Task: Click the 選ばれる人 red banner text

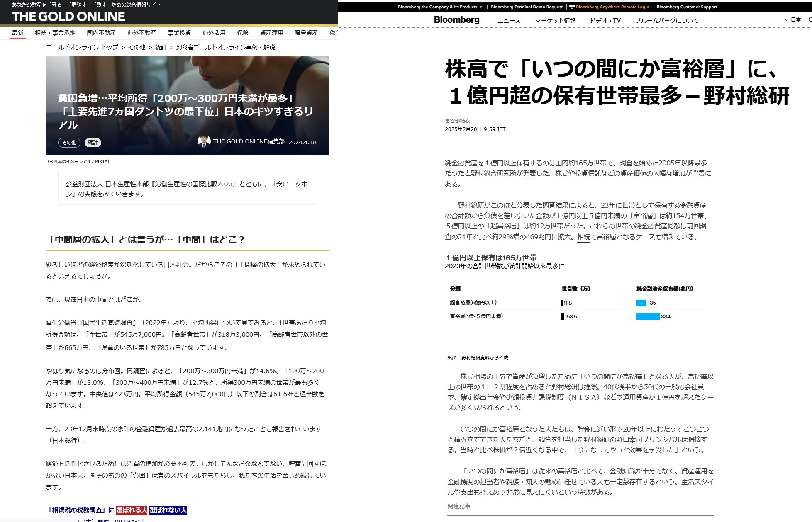Action: (132, 510)
